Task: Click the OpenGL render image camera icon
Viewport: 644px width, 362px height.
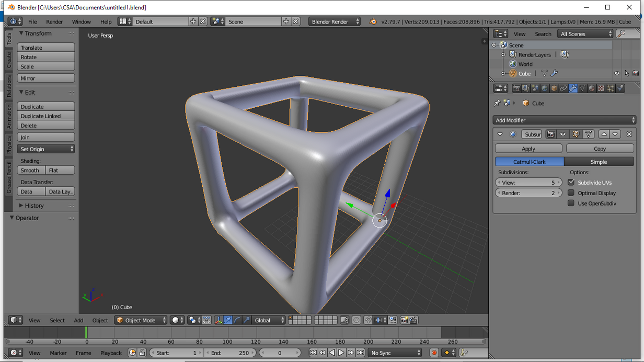Action: (x=404, y=320)
